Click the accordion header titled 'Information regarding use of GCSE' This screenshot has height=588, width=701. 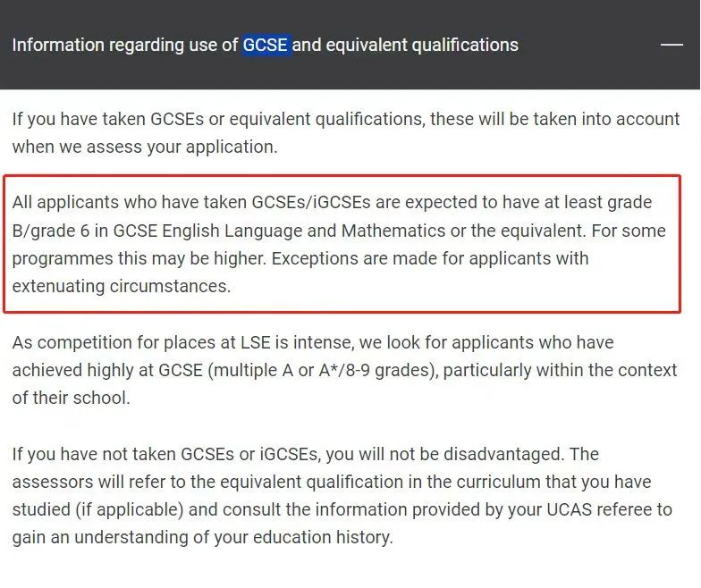point(350,45)
